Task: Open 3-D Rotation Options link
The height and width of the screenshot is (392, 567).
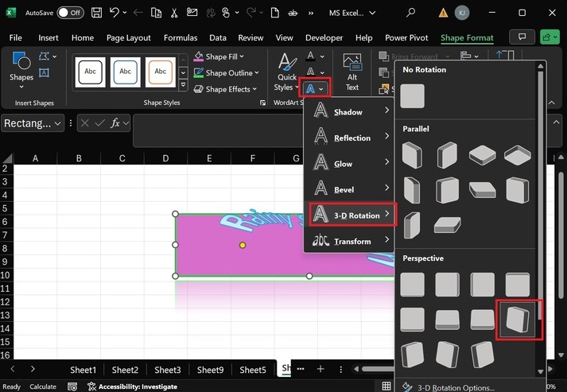Action: [456, 387]
